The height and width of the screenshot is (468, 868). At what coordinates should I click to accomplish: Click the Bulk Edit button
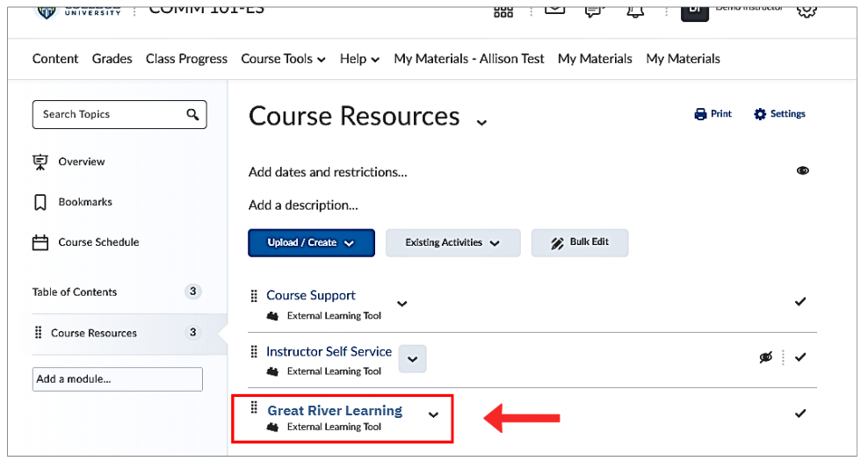(580, 243)
